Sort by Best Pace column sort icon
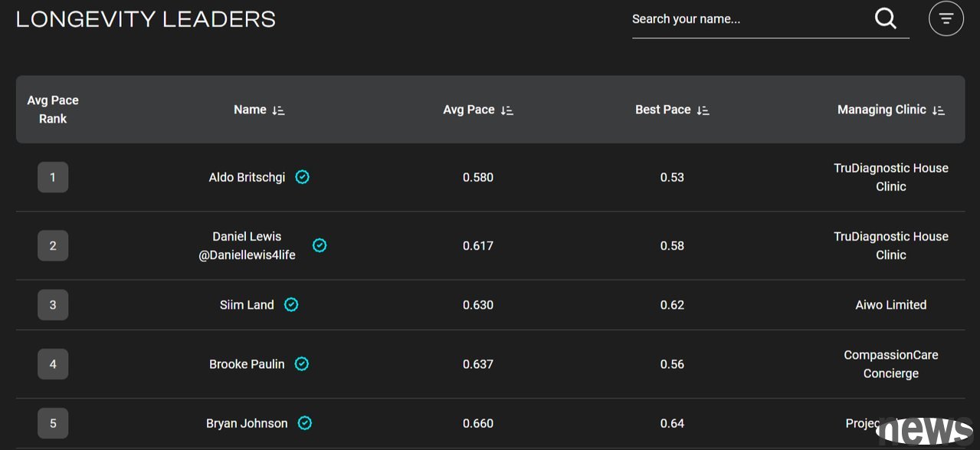This screenshot has width=980, height=450. (x=703, y=110)
